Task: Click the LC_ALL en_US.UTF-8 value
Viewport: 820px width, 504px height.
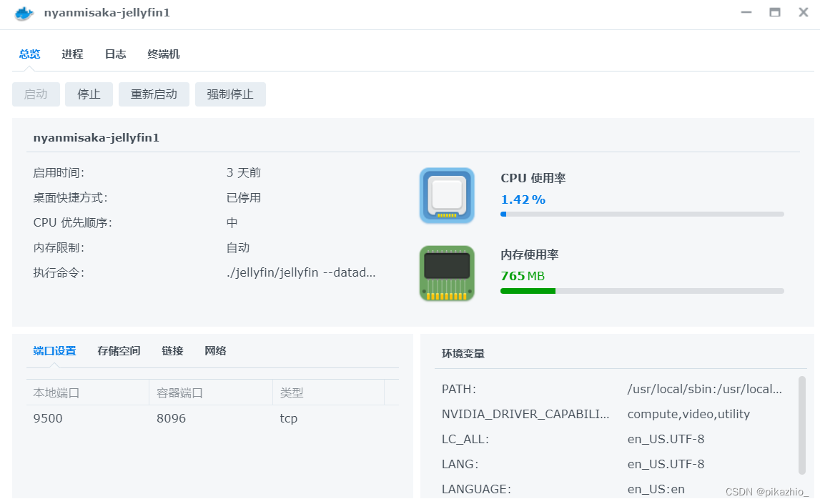Action: [x=666, y=439]
